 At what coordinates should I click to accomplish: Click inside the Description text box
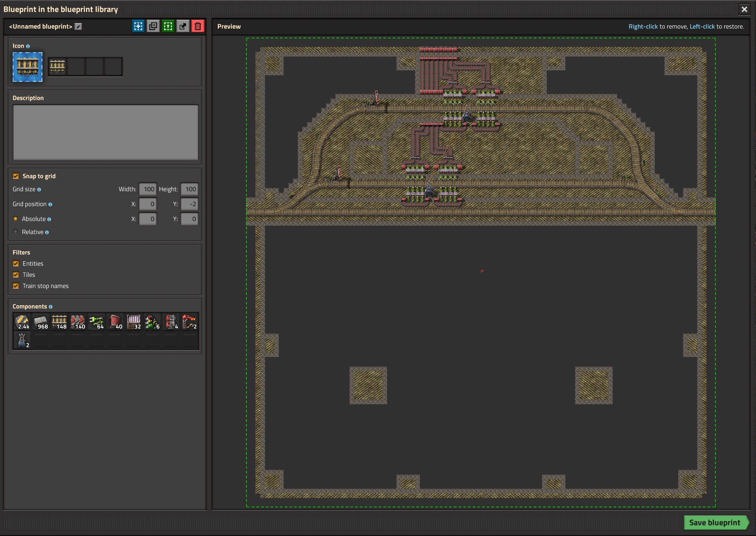click(105, 132)
